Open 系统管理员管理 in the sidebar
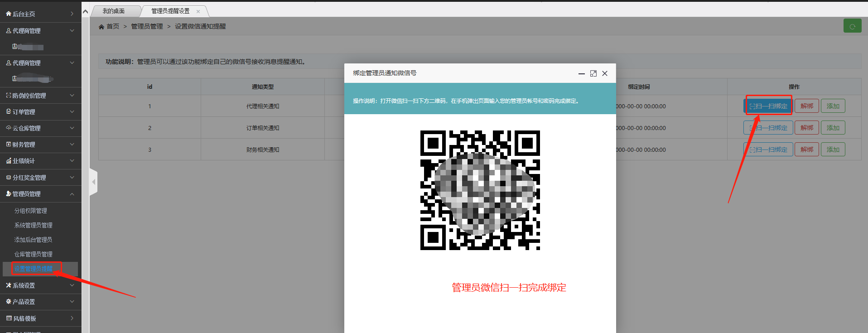868x333 pixels. [x=34, y=225]
